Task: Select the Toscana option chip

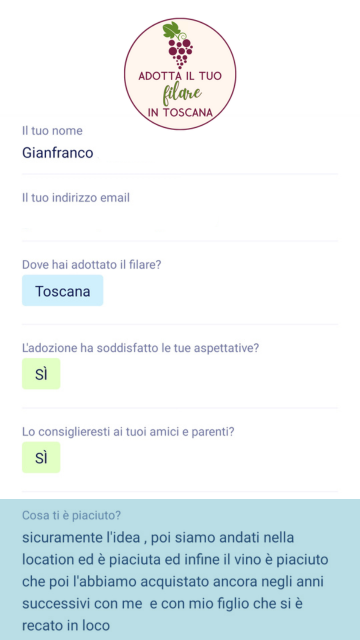Action: coord(62,291)
